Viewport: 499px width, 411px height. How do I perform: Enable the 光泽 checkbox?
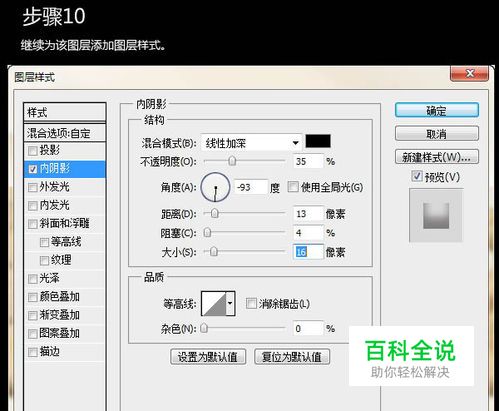click(33, 279)
